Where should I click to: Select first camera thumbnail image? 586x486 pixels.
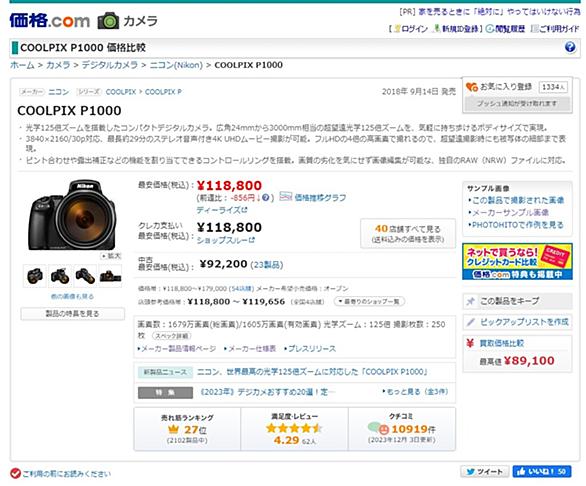coord(35,276)
